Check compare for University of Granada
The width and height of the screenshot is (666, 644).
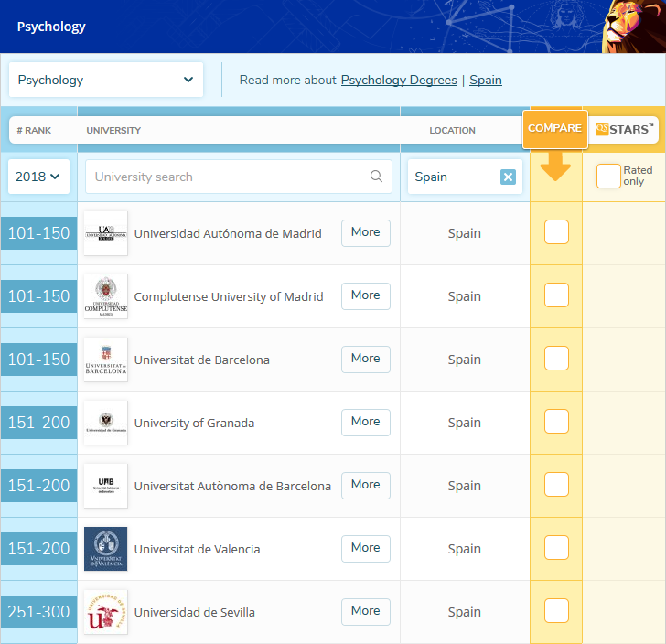[x=556, y=421]
